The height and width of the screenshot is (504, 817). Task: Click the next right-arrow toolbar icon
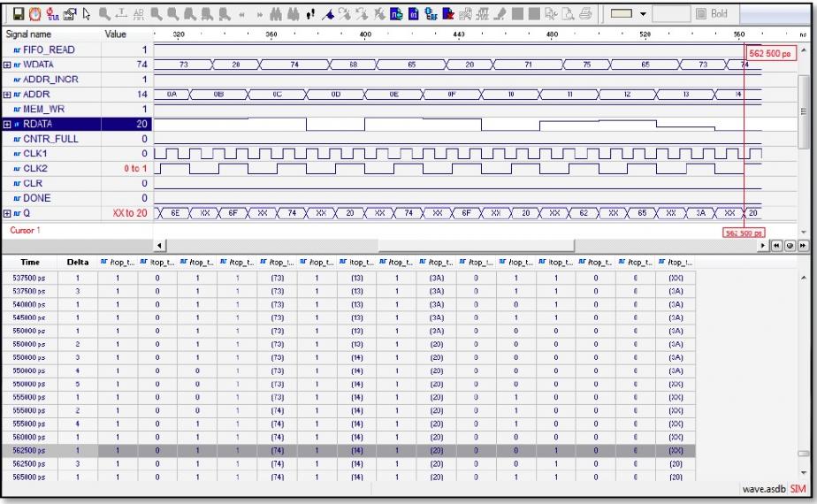pyautogui.click(x=259, y=15)
